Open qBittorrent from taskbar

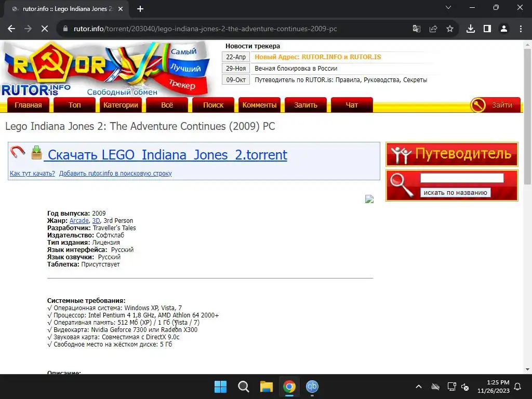coord(312,387)
